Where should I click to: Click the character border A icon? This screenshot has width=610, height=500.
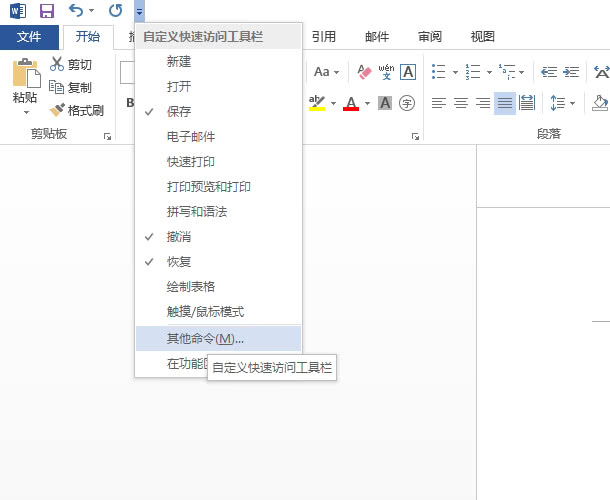[x=408, y=72]
